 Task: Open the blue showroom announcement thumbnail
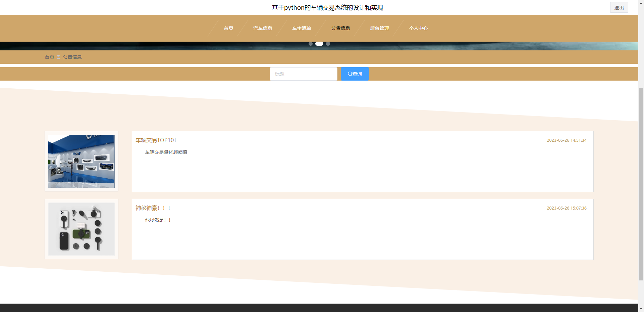82,161
